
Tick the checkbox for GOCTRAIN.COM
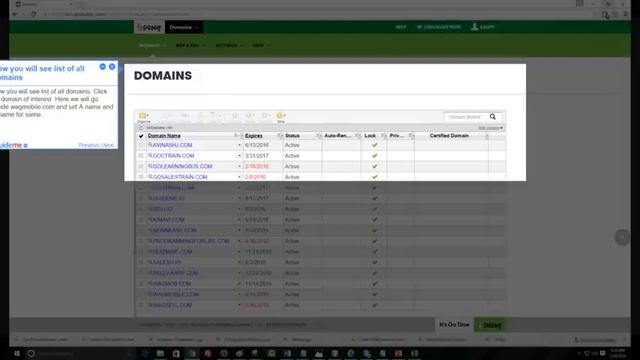141,156
